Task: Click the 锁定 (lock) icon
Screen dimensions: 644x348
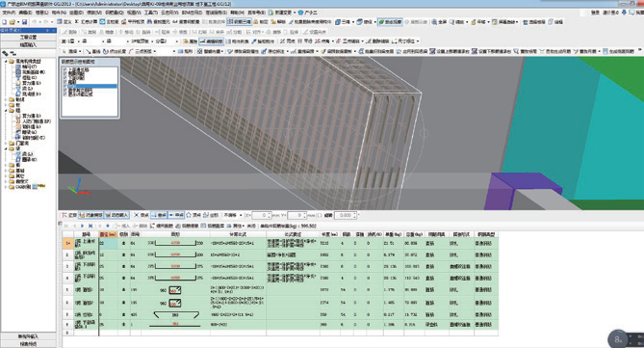Action: (x=261, y=22)
